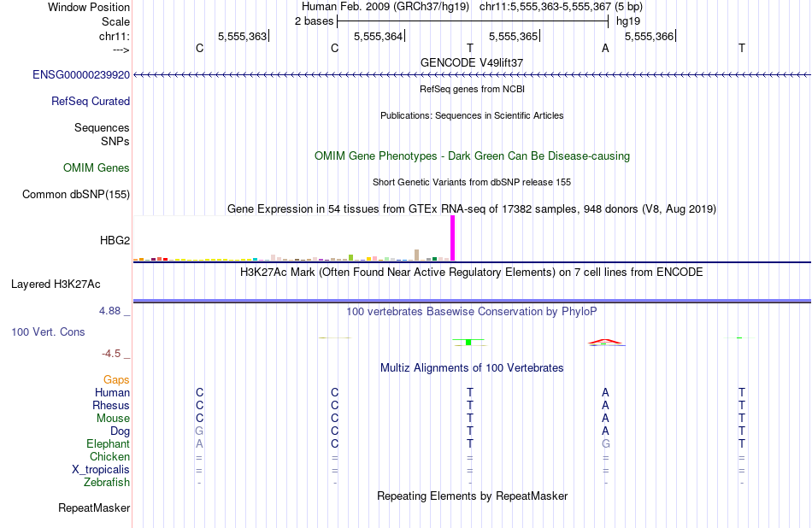Click the hg19 label beside the scale bar
This screenshot has height=528, width=812.
628,21
